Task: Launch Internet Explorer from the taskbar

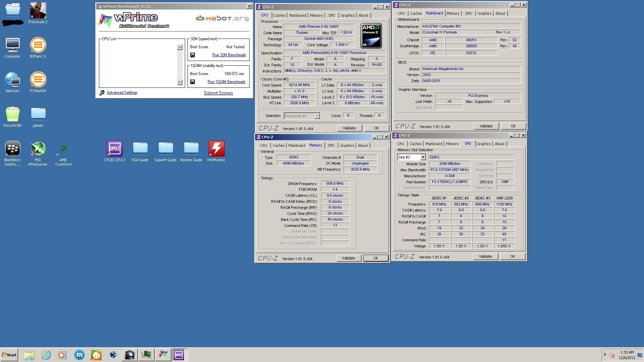Action: [x=46, y=355]
